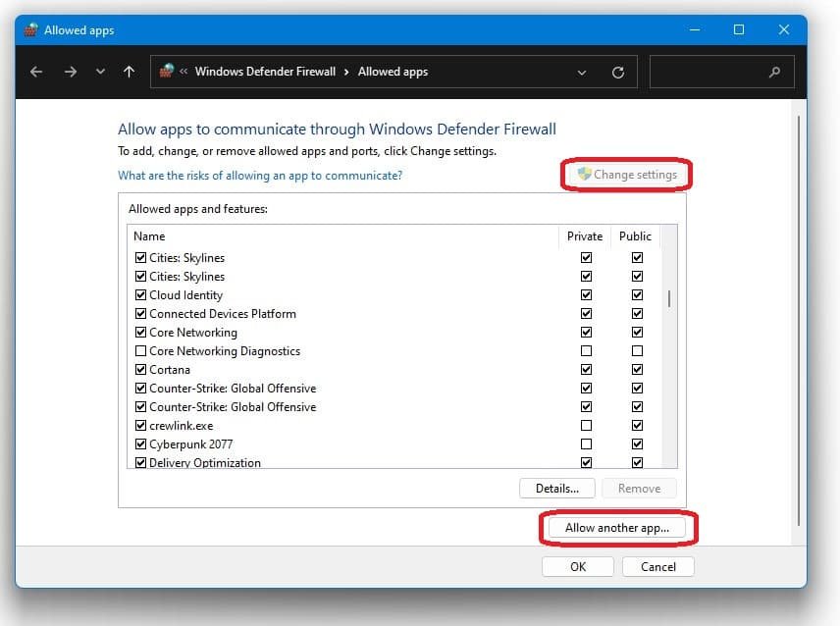The width and height of the screenshot is (840, 626).
Task: Focus the Control Panel search box
Action: 721,72
